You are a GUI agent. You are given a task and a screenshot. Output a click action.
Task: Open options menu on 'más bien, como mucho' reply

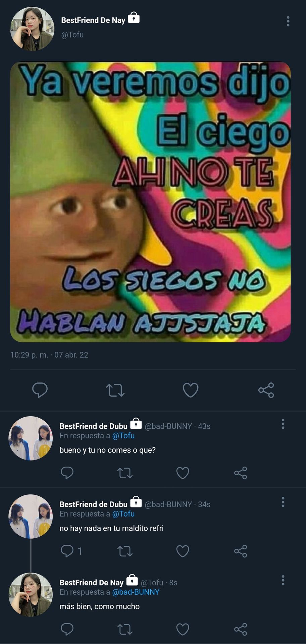tap(283, 580)
